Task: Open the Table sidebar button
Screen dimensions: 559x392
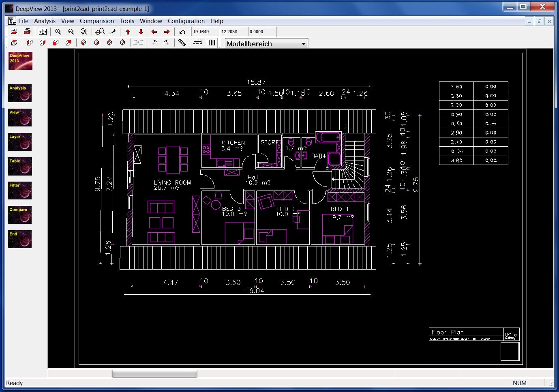Action: point(19,166)
